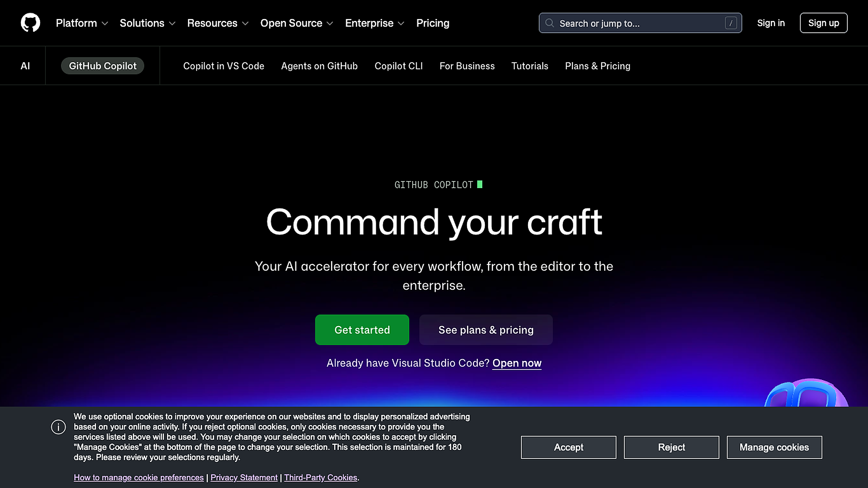The width and height of the screenshot is (868, 488).
Task: Accept optional cookies
Action: (568, 447)
